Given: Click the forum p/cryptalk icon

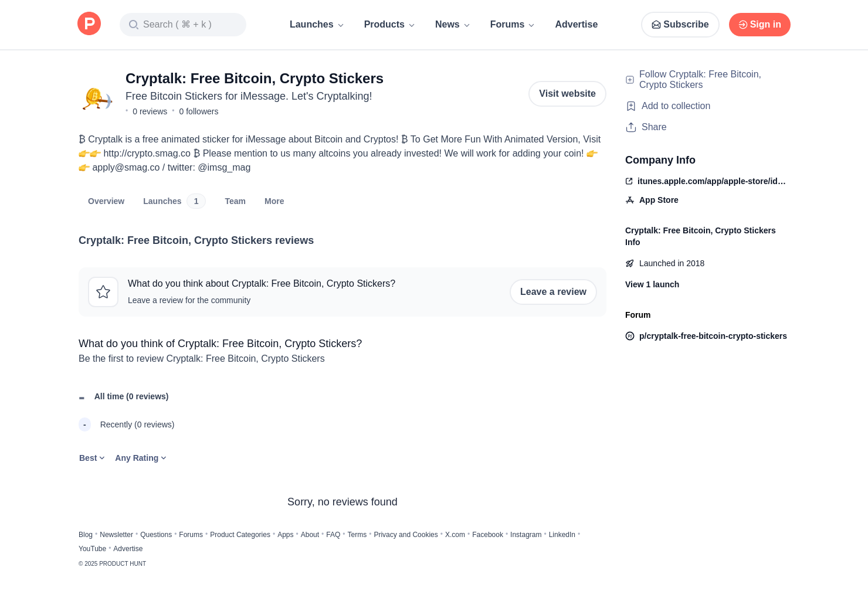Looking at the screenshot, I should click(630, 336).
